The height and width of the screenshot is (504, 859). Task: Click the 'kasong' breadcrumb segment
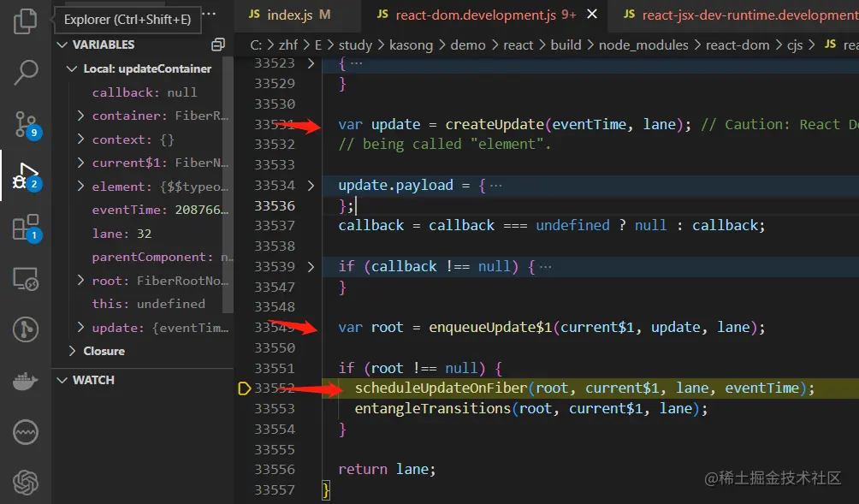tap(411, 45)
